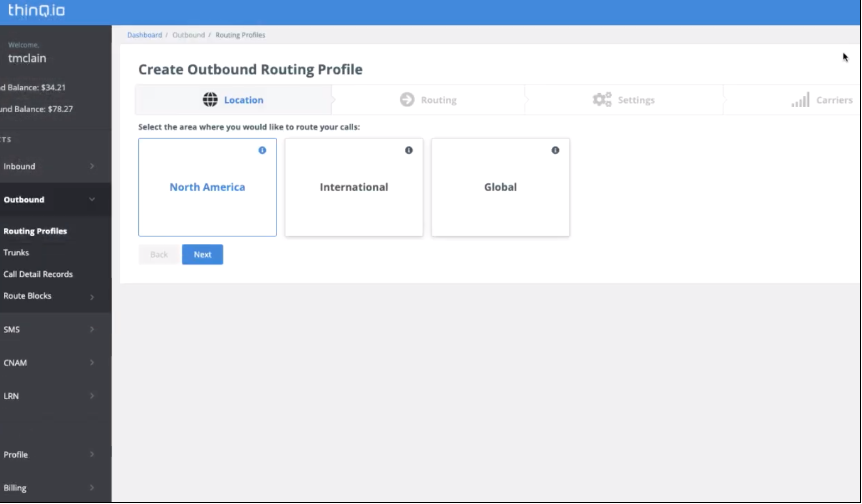The image size is (862, 504).
Task: Open the info icon on North America card
Action: click(x=262, y=150)
